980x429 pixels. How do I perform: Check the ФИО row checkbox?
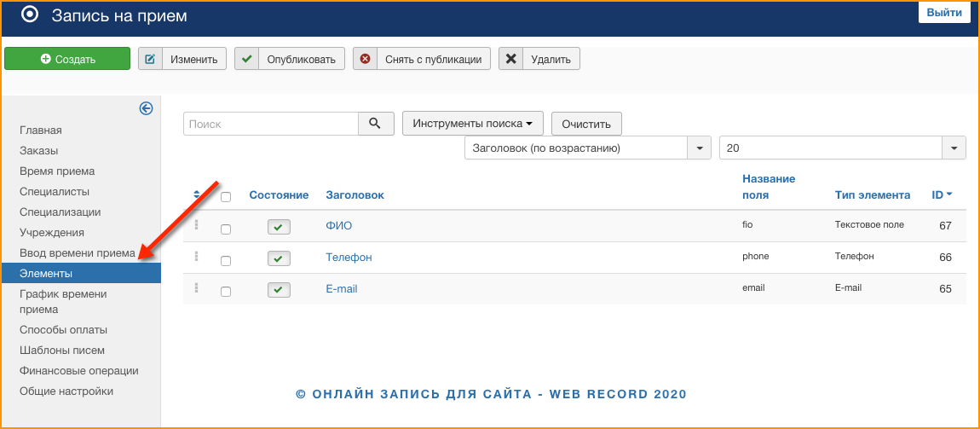(226, 229)
